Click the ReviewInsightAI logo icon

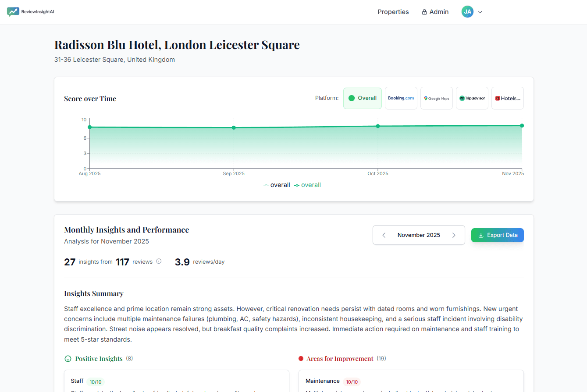point(13,12)
